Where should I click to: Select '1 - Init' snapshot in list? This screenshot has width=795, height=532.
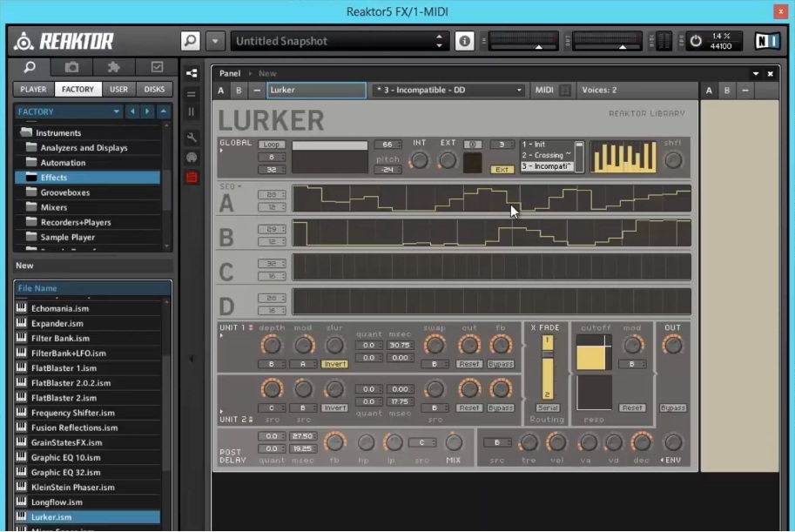pyautogui.click(x=547, y=145)
